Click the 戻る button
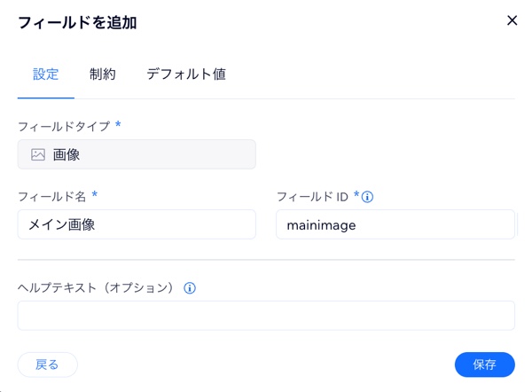This screenshot has height=392, width=532. (x=48, y=365)
